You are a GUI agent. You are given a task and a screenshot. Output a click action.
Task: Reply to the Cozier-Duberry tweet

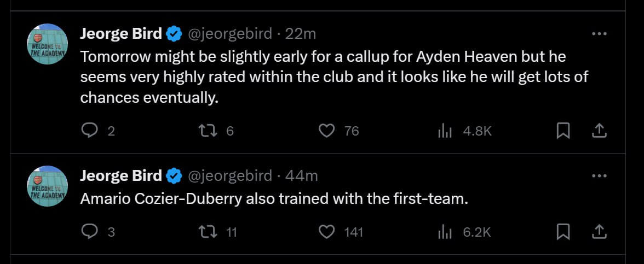89,232
